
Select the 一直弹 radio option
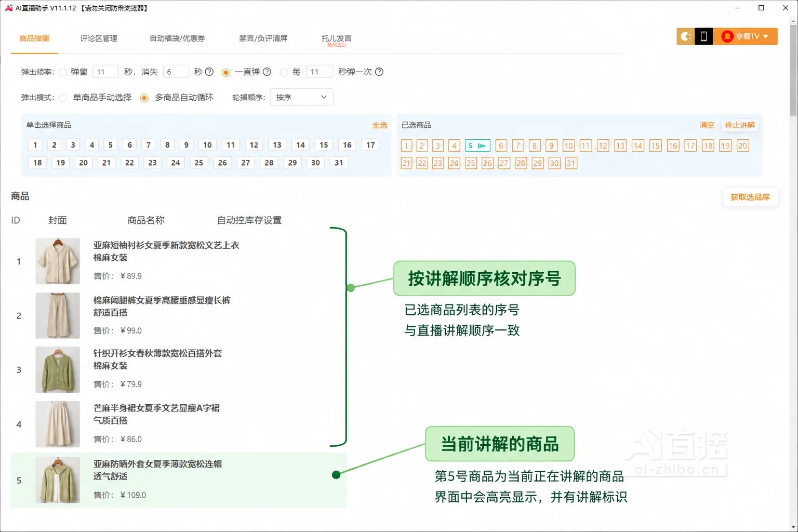(225, 72)
